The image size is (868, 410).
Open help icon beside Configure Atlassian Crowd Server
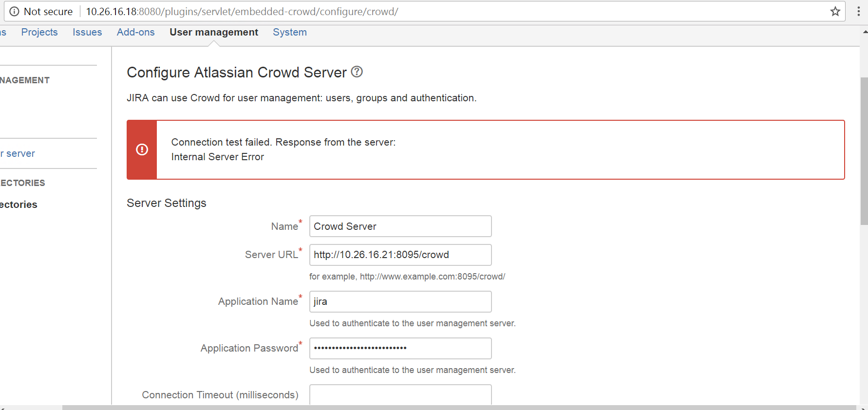357,72
